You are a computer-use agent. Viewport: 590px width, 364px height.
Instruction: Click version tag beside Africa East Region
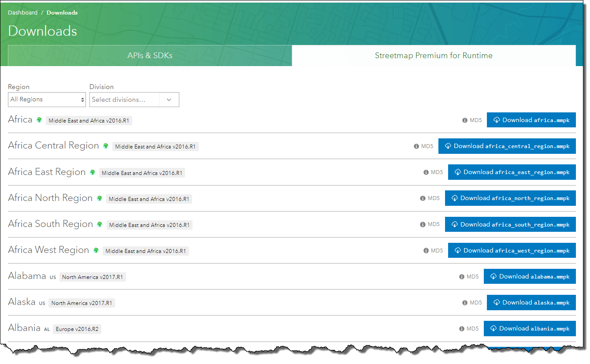142,173
